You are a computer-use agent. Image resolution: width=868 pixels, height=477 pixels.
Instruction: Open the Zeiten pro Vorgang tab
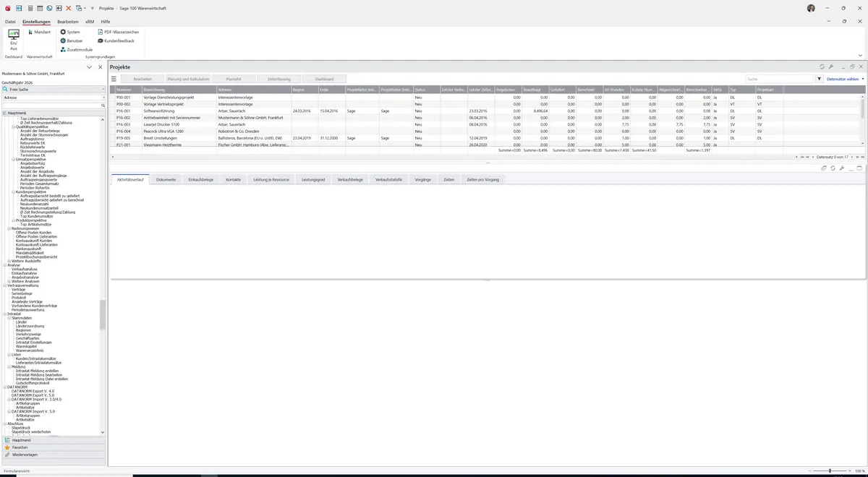coord(482,179)
